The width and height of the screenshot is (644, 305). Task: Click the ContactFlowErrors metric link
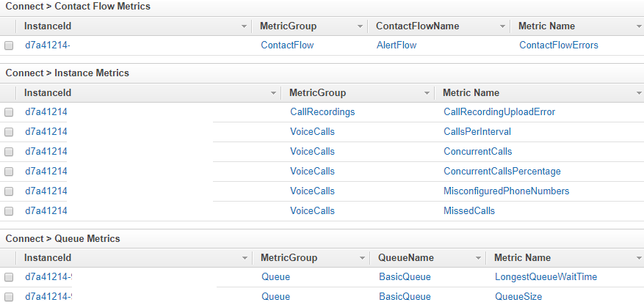tap(559, 45)
